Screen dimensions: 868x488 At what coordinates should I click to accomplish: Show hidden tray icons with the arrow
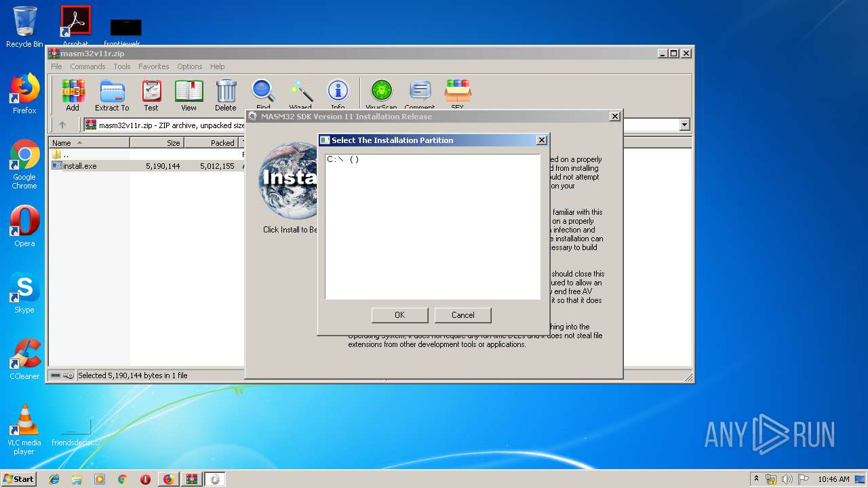tap(757, 479)
